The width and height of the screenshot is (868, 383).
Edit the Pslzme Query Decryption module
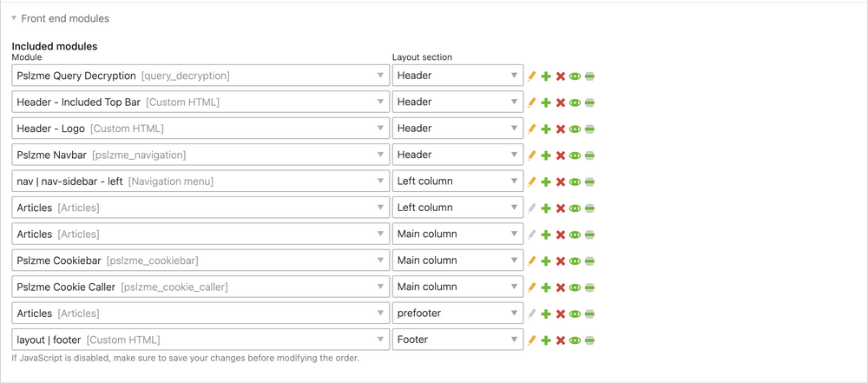pyautogui.click(x=532, y=76)
